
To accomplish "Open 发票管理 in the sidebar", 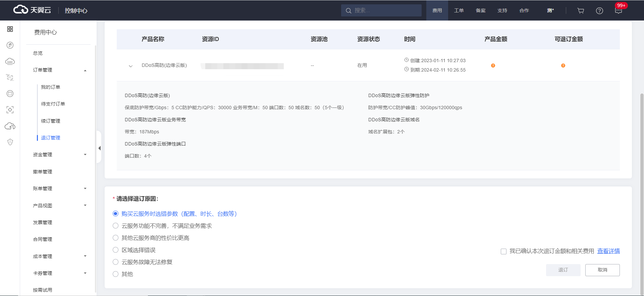I will point(43,222).
